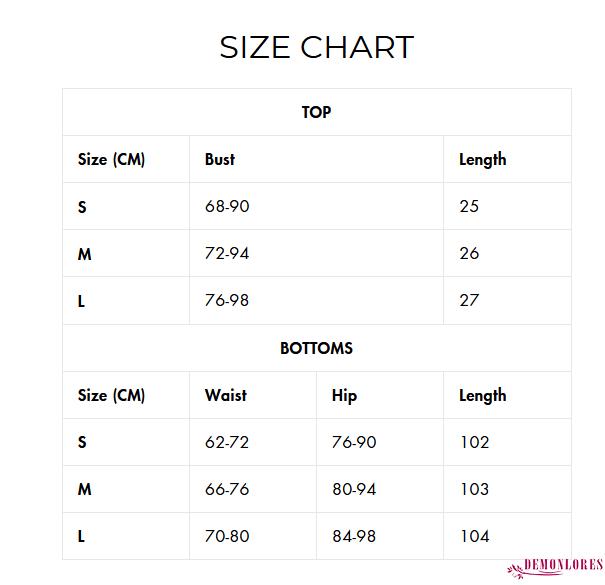Select the 70-80 waist measurement
The height and width of the screenshot is (585, 605).
click(227, 536)
